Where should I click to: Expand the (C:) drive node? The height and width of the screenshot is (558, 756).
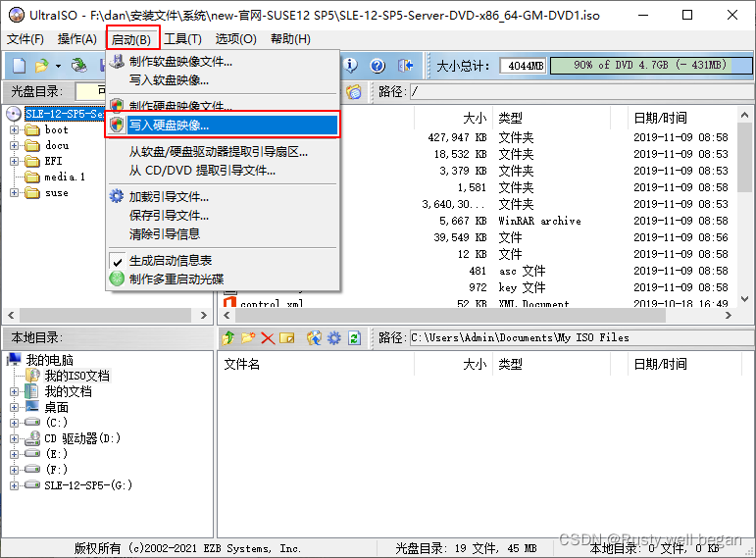[14, 423]
